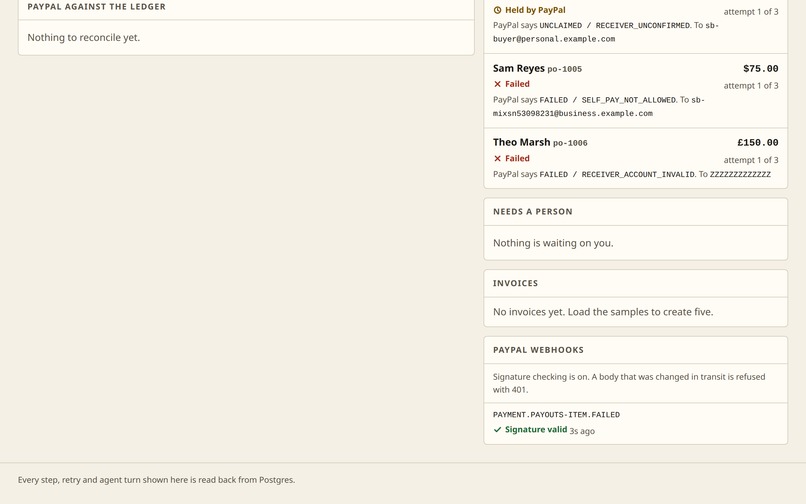Screen dimensions: 806x504
Task: Click the FAILED / RECEIVER_ACCOUNT_INVALID message
Action: point(617,174)
